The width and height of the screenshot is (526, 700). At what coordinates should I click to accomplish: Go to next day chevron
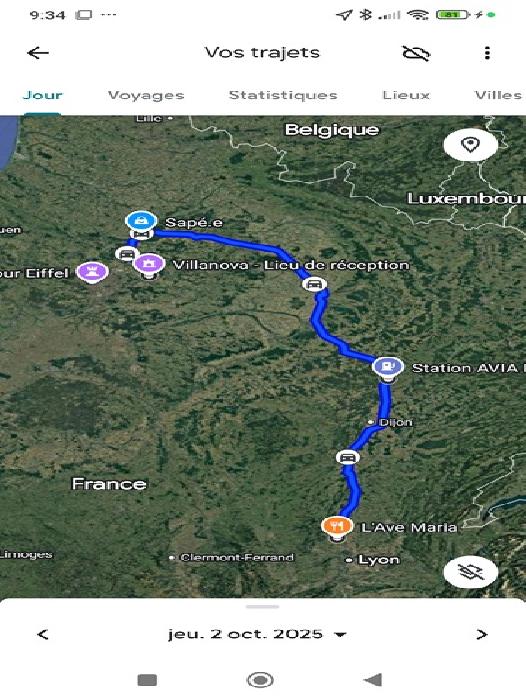(x=481, y=634)
